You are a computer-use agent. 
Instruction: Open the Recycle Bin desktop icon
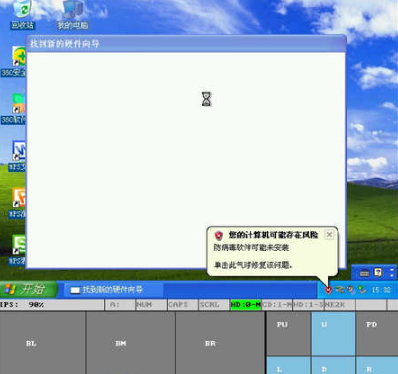[x=22, y=14]
